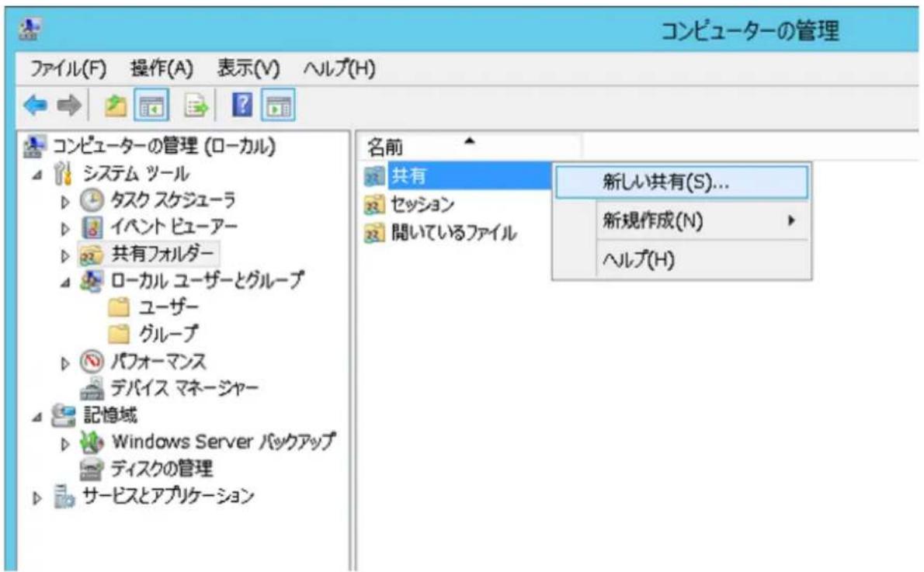Click the タスク スケジューラ clock icon
Viewport: 924px width, 572px height.
point(92,200)
